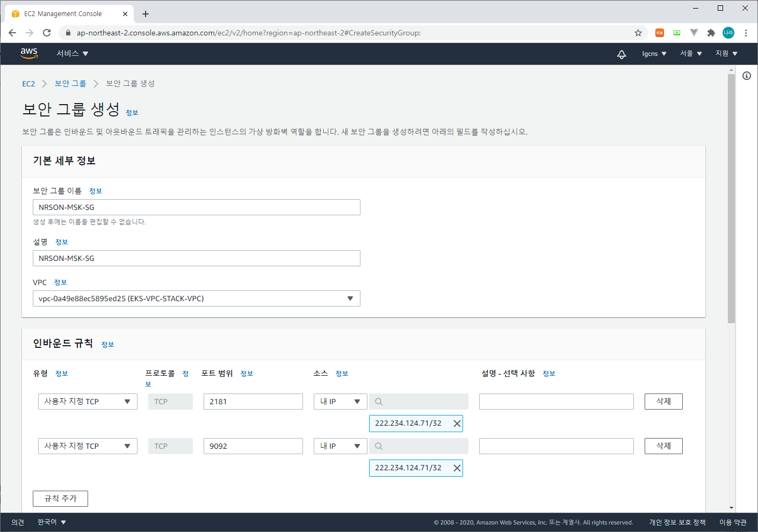
Task: Click source search field for port 9092 rule
Action: tap(418, 446)
